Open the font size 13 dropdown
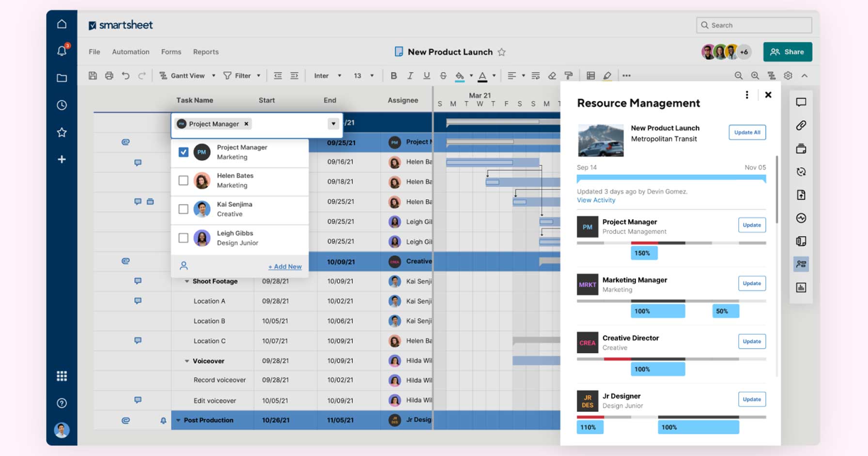 pos(364,76)
